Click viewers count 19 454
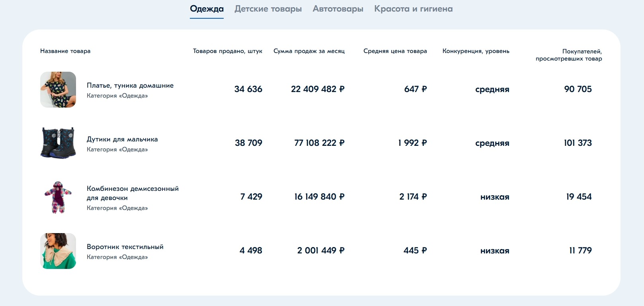 [x=579, y=197]
